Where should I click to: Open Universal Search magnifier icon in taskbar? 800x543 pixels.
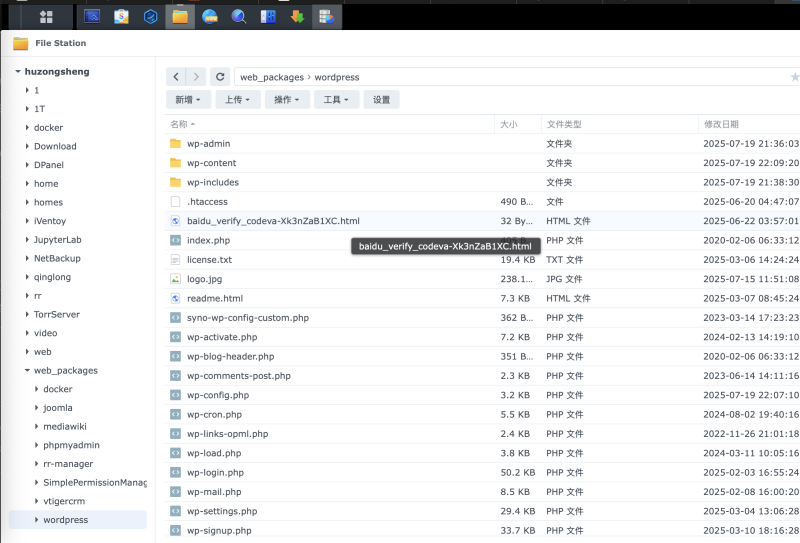pyautogui.click(x=239, y=16)
